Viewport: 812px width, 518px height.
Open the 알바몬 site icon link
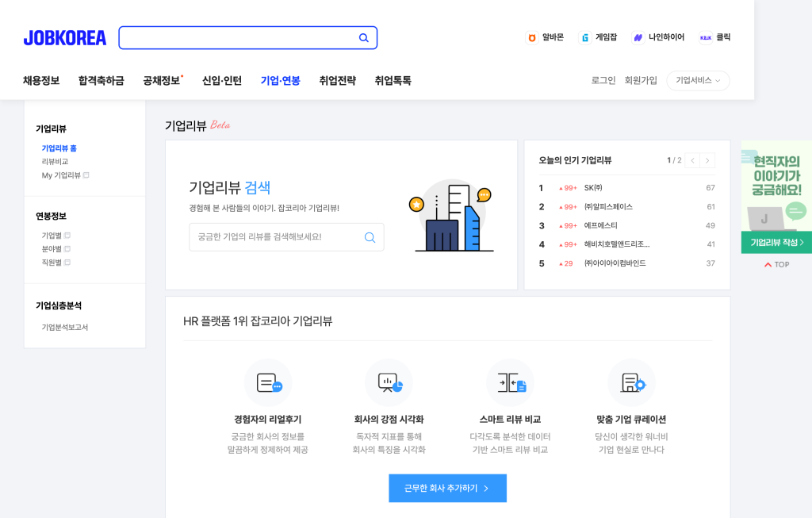point(532,37)
